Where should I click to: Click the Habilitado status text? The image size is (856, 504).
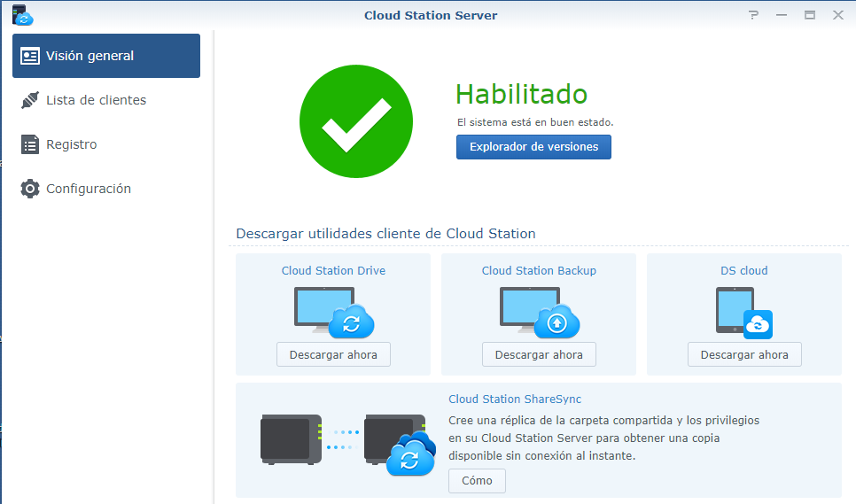point(521,95)
